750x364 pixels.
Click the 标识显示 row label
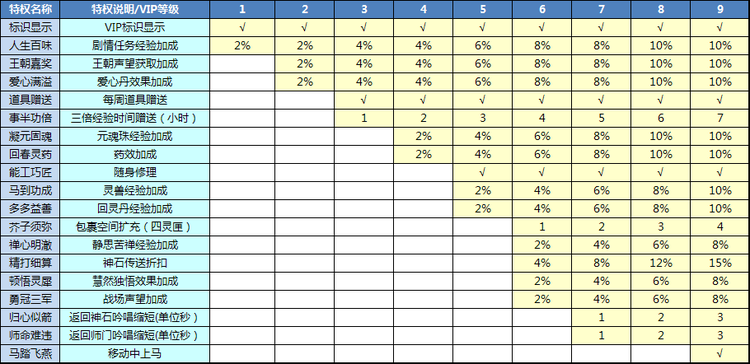tap(31, 27)
